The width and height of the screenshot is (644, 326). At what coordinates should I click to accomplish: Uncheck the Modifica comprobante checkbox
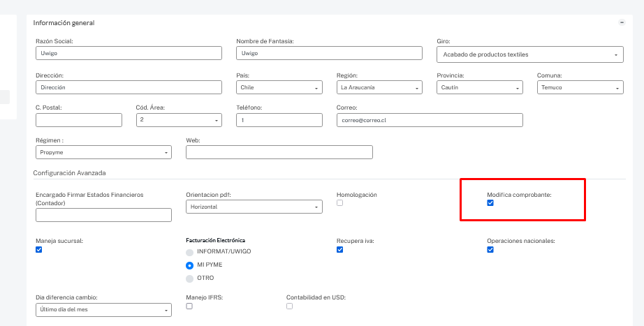point(490,203)
